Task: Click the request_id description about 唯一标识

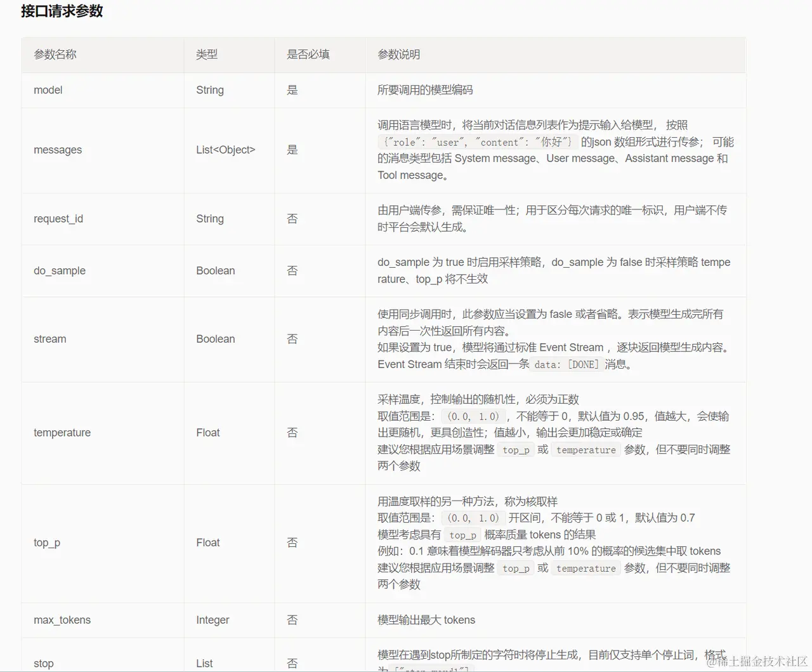Action: (552, 218)
